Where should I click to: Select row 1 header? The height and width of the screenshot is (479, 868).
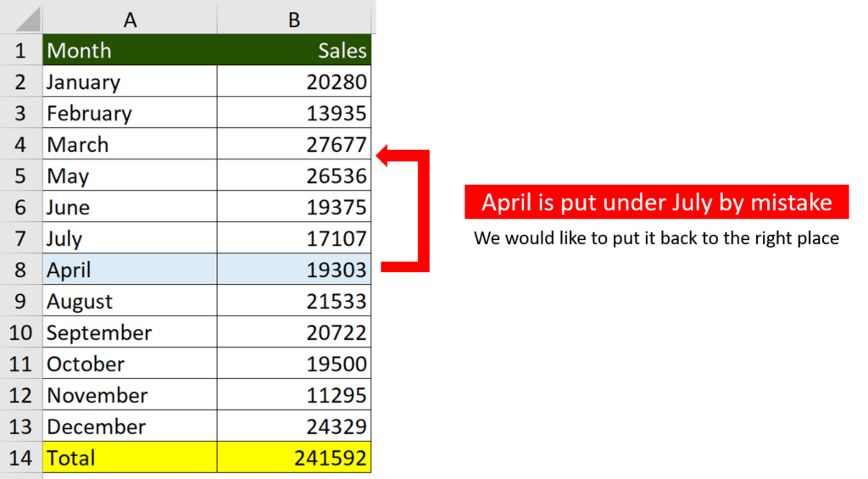(x=20, y=50)
